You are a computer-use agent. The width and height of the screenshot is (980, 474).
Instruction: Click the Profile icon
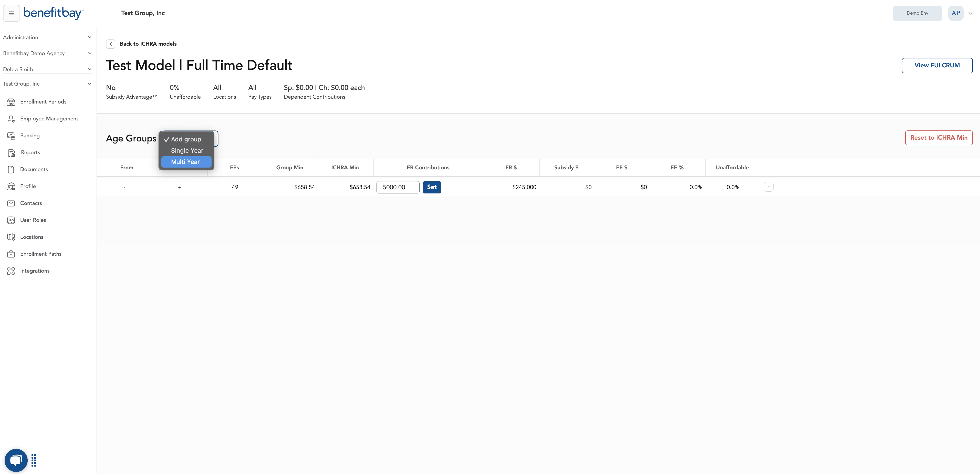tap(11, 187)
